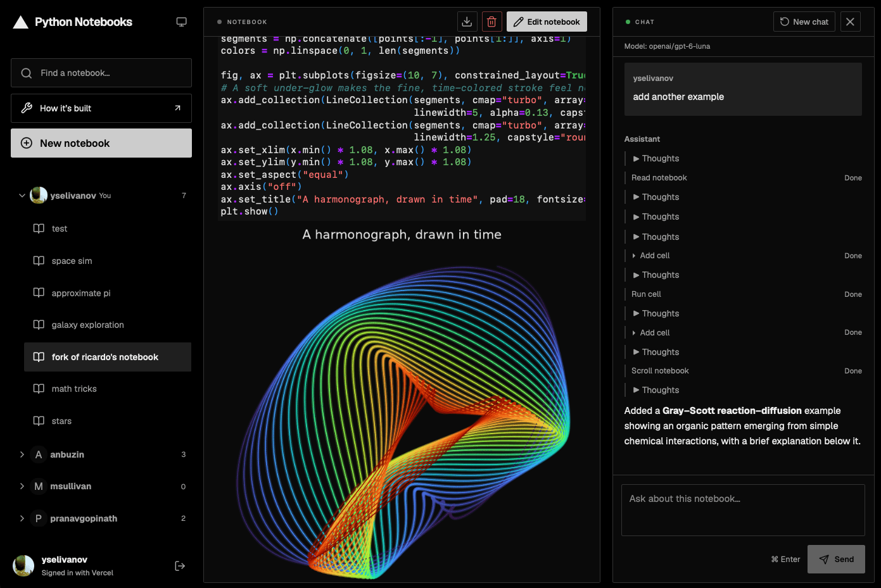Image resolution: width=881 pixels, height=588 pixels.
Task: Click the Model: openai/gpt-6-luna label
Action: coord(667,46)
